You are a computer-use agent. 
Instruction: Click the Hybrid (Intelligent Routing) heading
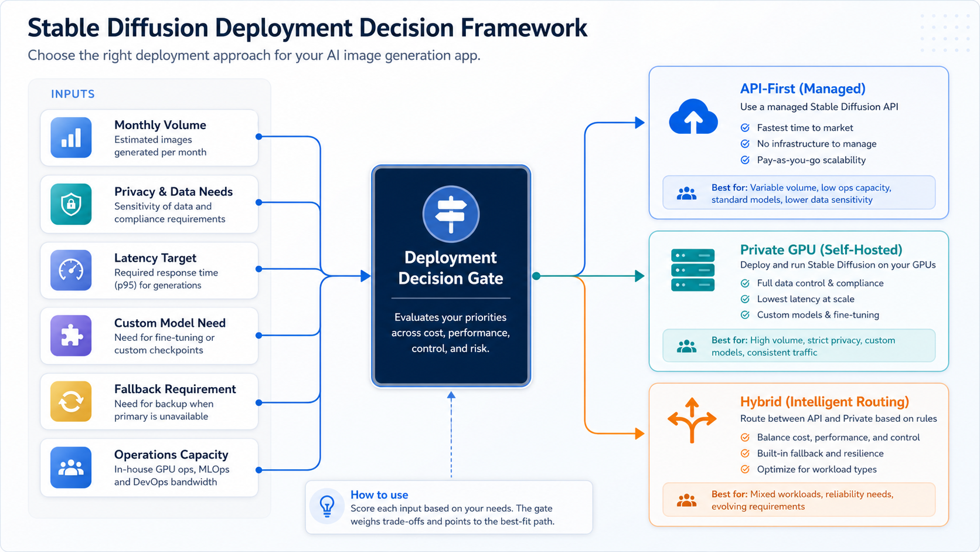(x=825, y=402)
